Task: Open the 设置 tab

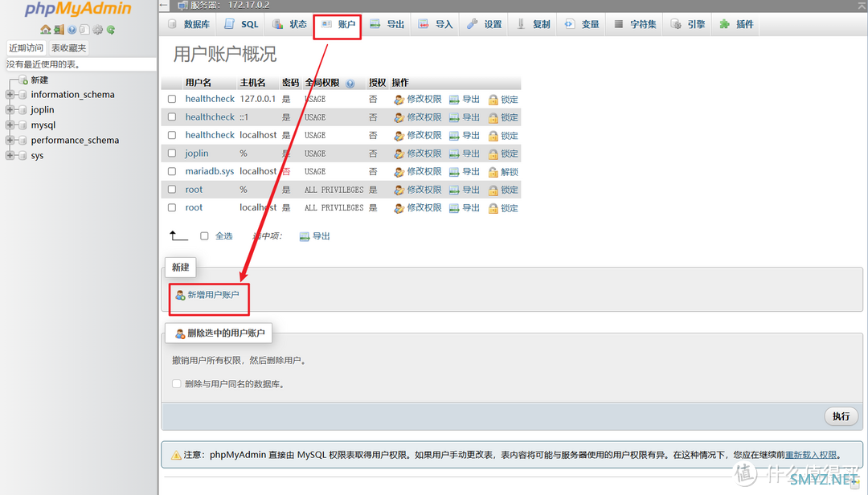Action: 485,24
